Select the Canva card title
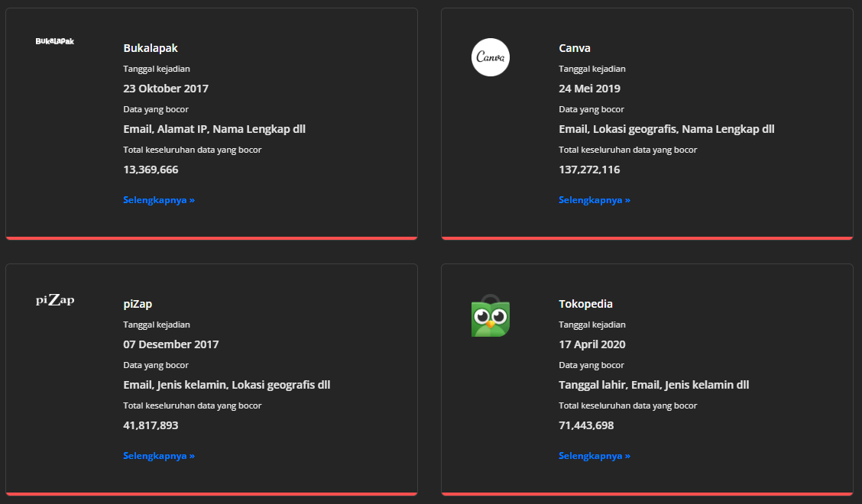862x504 pixels. click(x=575, y=48)
